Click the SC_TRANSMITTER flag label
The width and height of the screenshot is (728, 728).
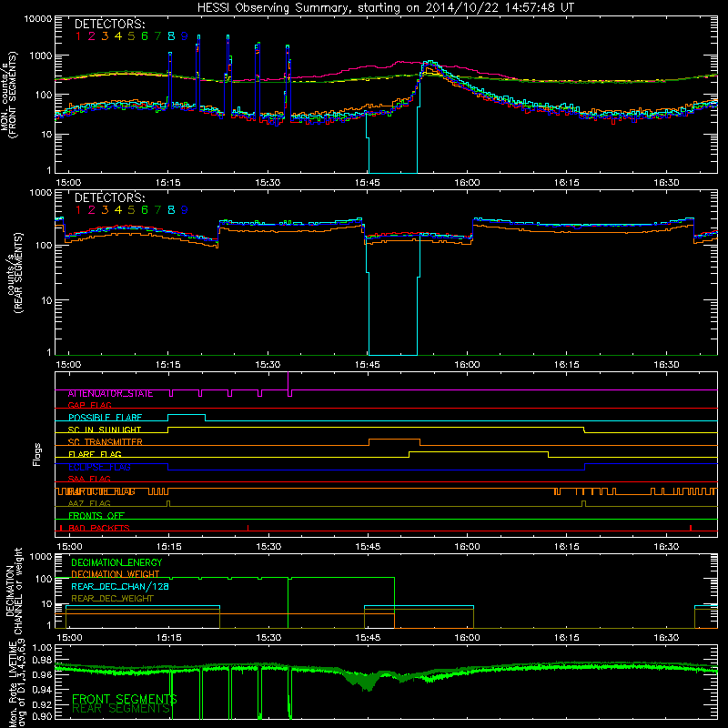[106, 441]
